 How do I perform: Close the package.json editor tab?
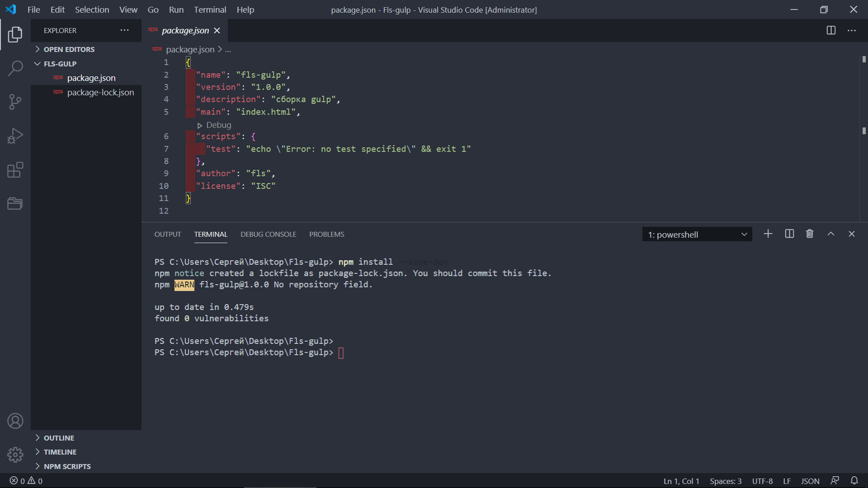[x=217, y=30]
